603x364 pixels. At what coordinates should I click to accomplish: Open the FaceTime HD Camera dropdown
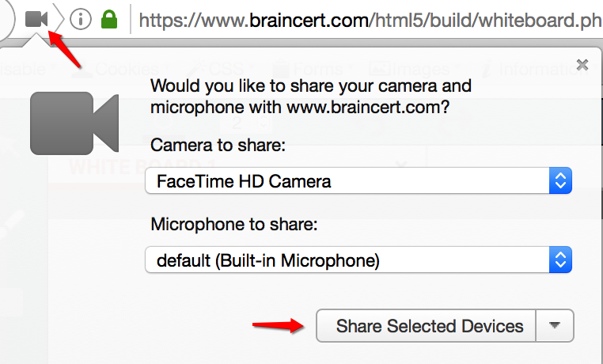click(x=358, y=180)
